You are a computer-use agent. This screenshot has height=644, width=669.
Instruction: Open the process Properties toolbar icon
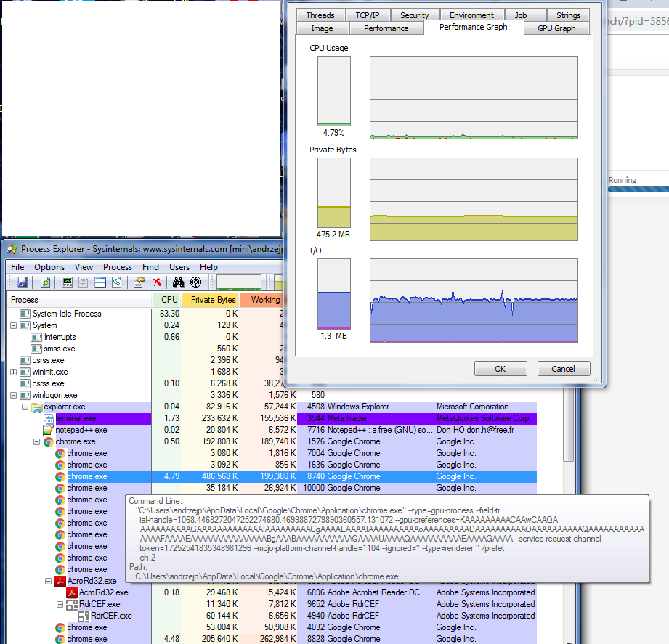[139, 282]
